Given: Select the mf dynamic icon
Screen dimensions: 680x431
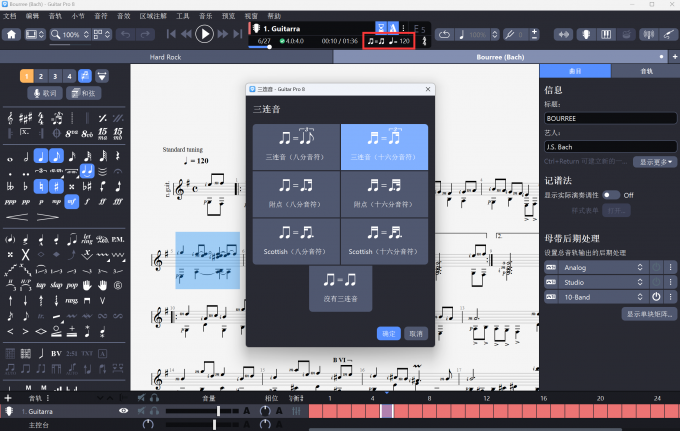Looking at the screenshot, I should [x=72, y=202].
